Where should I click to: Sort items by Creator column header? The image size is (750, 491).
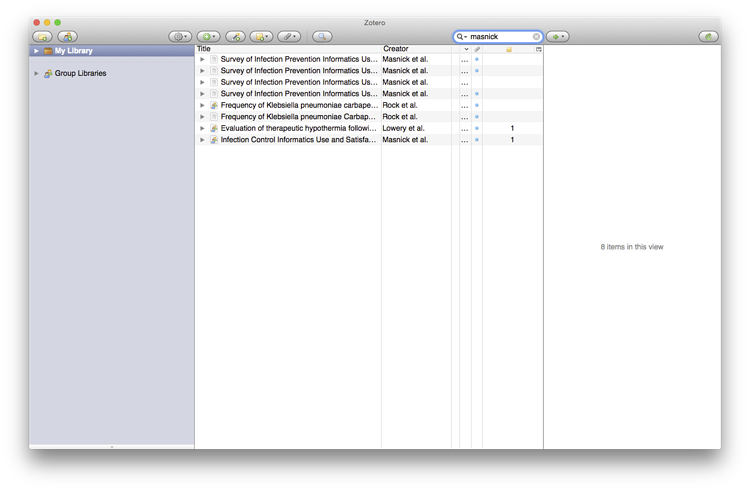[x=415, y=49]
